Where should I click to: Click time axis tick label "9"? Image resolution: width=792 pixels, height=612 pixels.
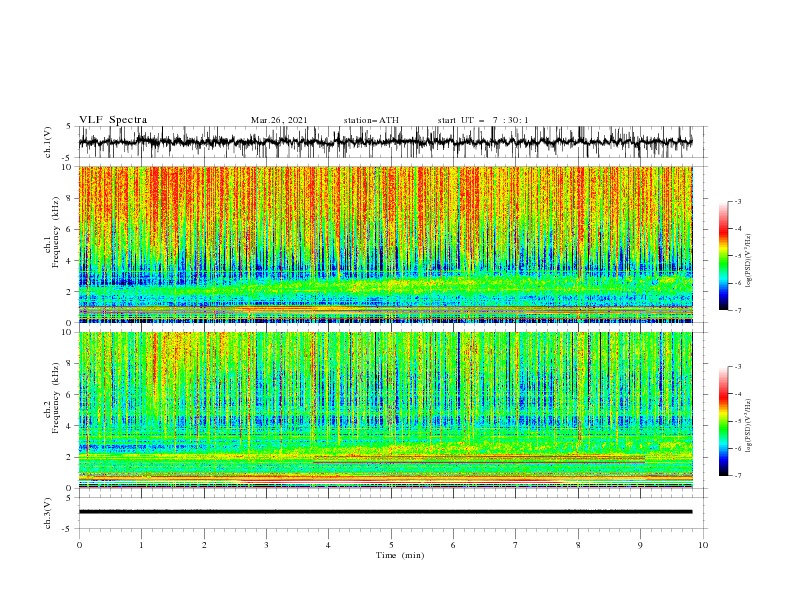[640, 545]
